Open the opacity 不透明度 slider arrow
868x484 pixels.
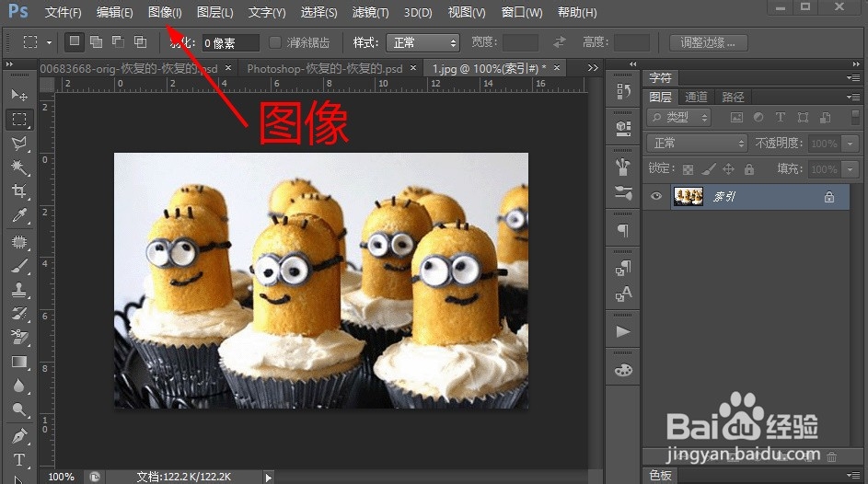click(x=851, y=144)
